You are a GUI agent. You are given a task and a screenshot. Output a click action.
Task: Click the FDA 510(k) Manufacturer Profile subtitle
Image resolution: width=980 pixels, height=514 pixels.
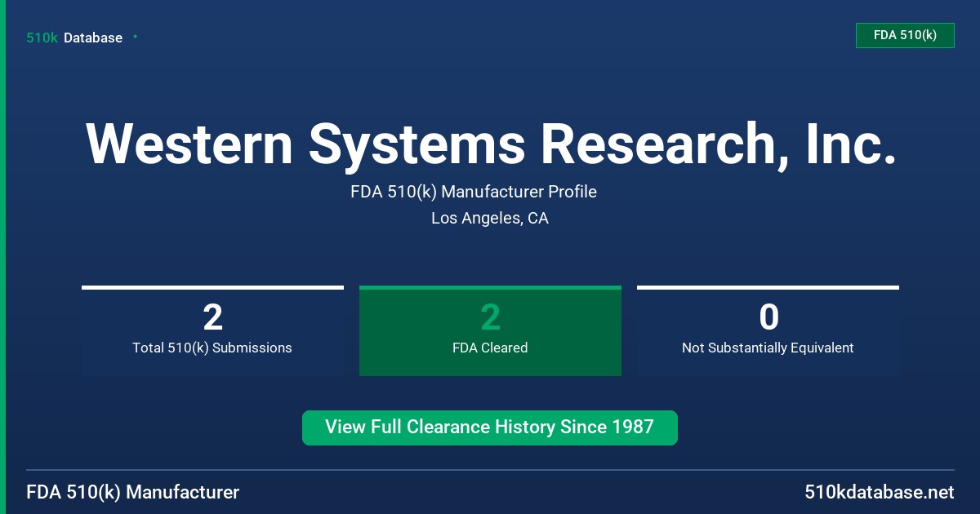click(474, 193)
